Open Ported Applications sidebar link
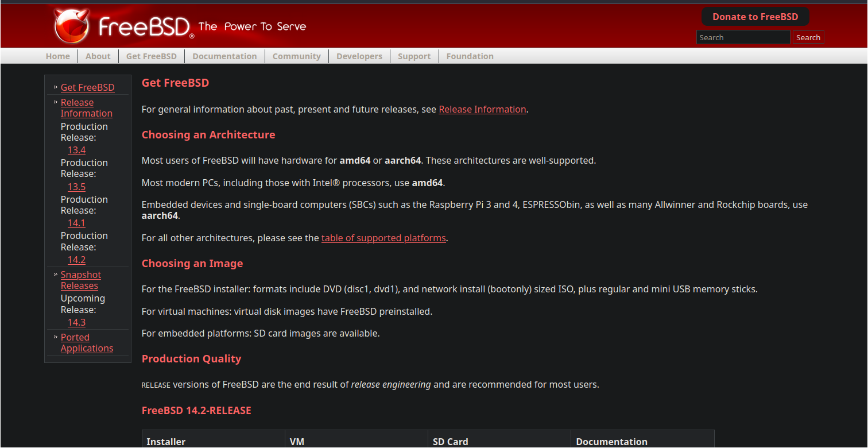The image size is (868, 448). (87, 343)
